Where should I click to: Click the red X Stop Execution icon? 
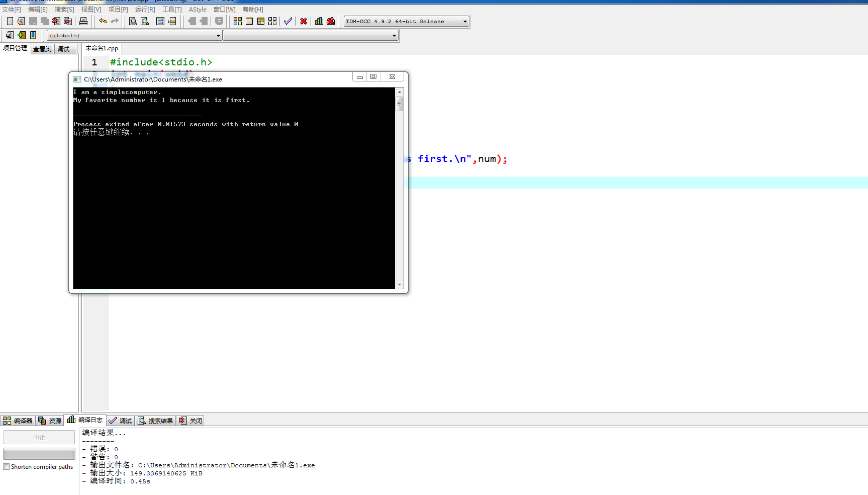(304, 21)
